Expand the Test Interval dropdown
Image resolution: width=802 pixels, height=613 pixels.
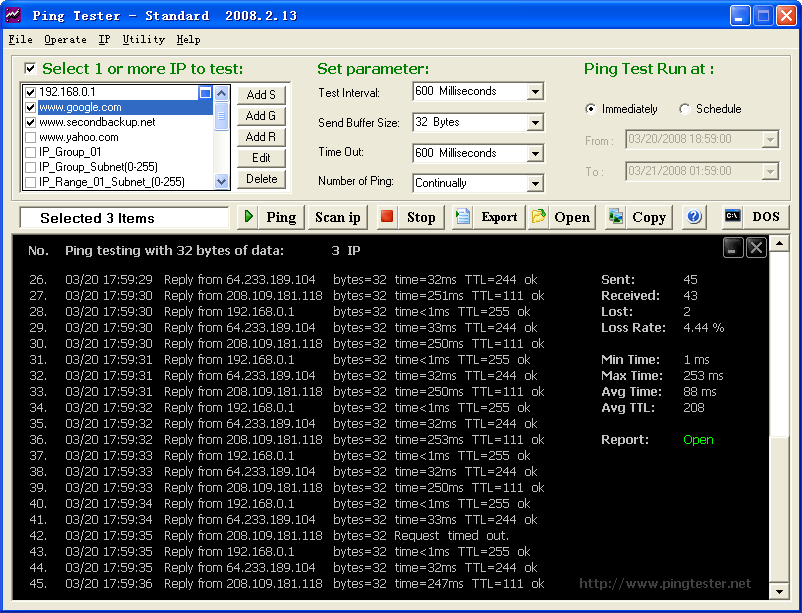point(535,92)
